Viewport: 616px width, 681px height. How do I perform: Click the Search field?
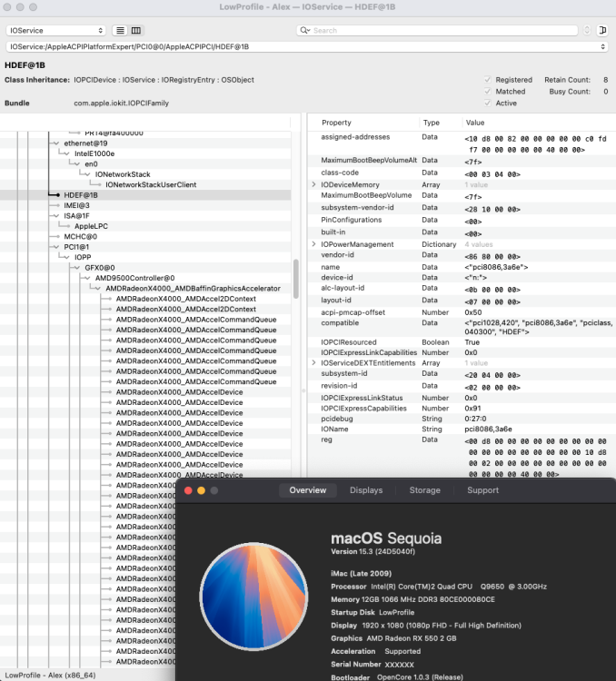[437, 30]
